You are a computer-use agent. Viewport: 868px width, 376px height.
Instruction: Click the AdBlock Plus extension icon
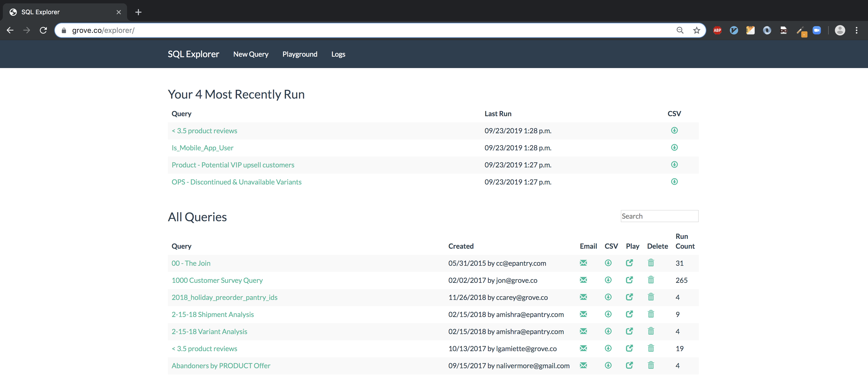[x=717, y=30]
